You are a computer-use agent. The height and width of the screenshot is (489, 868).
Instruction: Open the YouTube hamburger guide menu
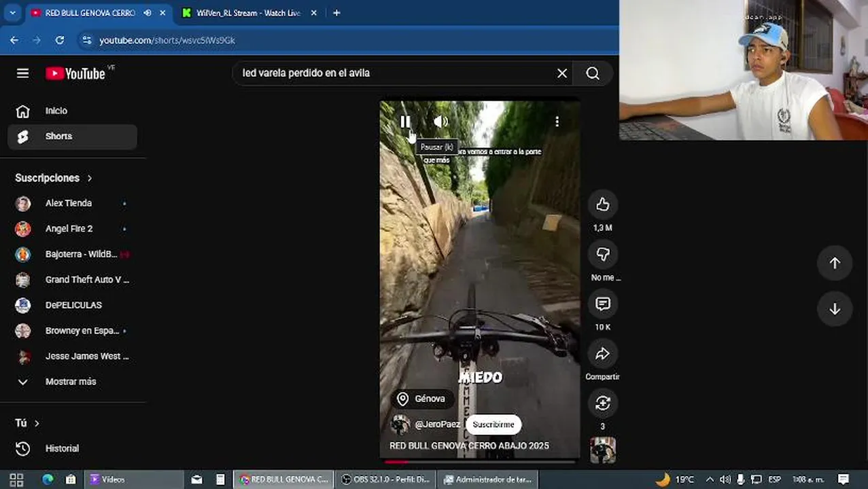click(23, 73)
